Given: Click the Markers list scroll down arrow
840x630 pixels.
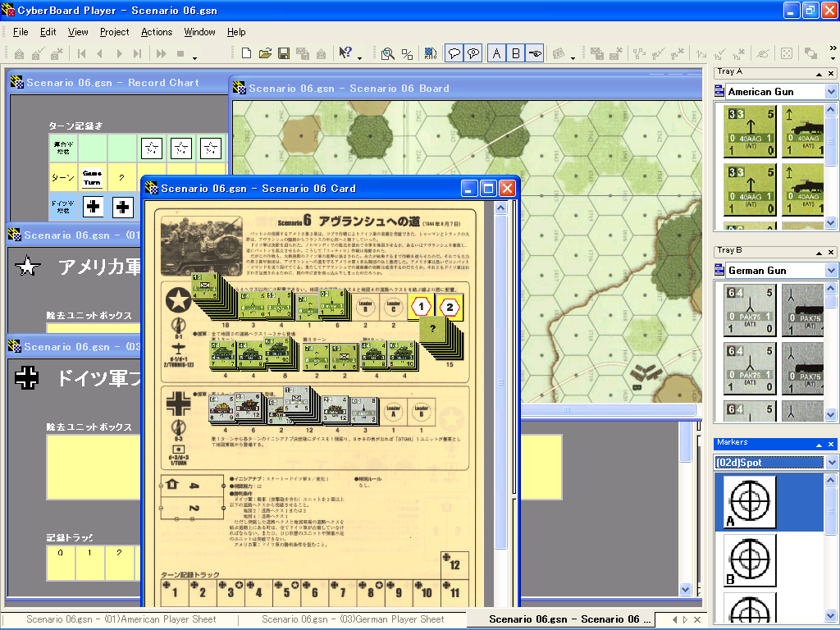Looking at the screenshot, I should [x=831, y=615].
